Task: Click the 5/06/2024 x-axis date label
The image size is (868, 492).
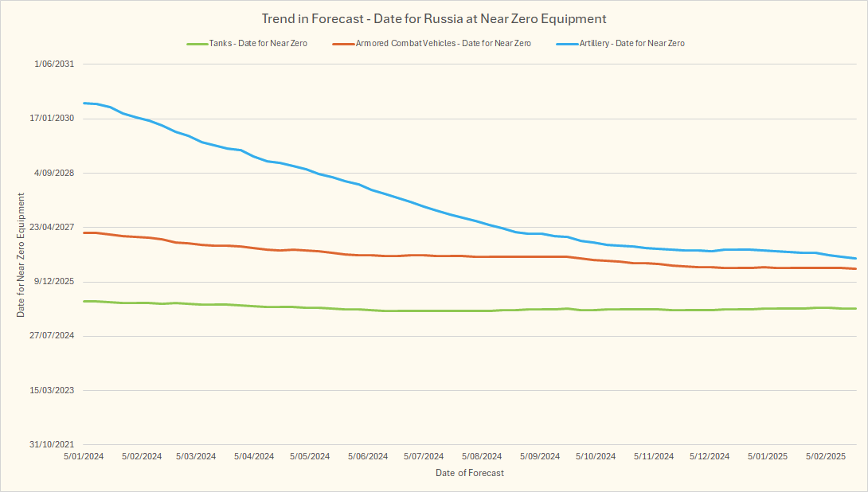Action: click(x=368, y=456)
